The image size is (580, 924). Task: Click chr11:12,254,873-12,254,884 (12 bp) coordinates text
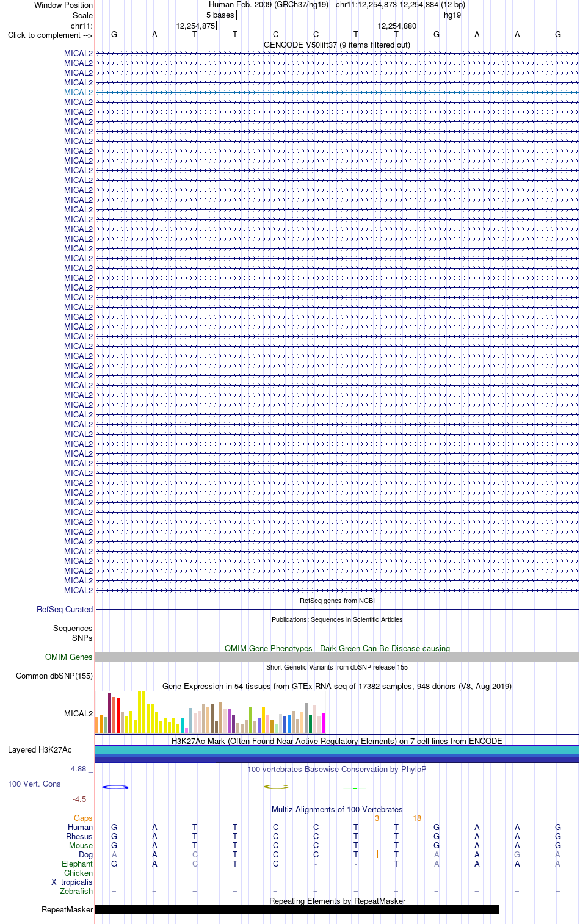(401, 4)
